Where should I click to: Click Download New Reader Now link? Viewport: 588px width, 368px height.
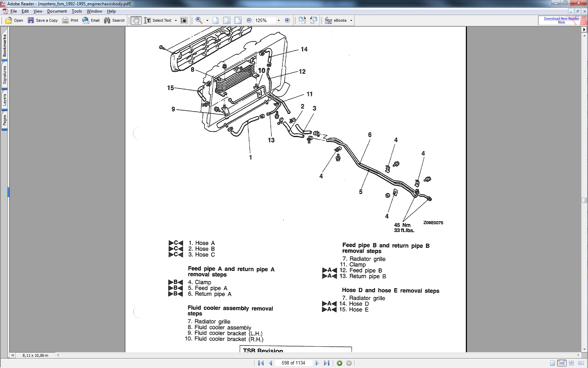[x=561, y=20]
